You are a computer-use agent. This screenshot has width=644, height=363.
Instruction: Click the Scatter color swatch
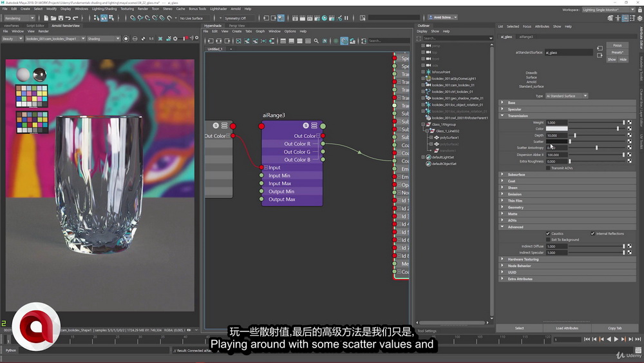coord(556,141)
